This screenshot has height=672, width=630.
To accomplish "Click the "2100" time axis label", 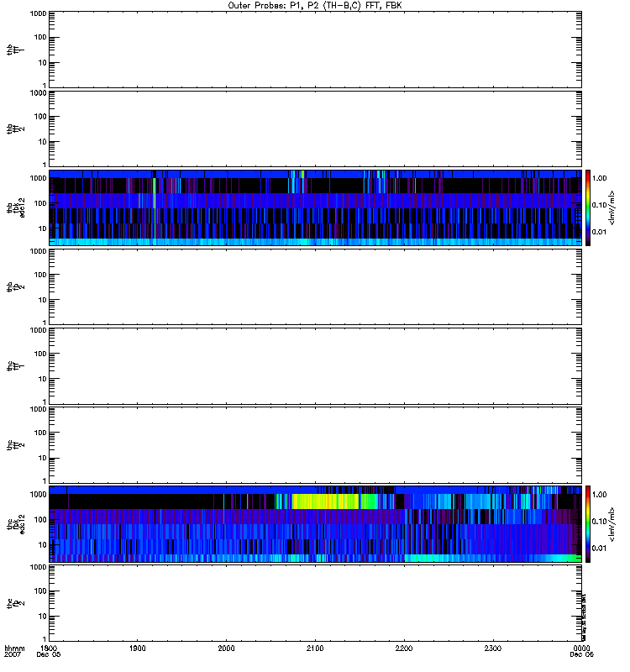I will pyautogui.click(x=315, y=648).
